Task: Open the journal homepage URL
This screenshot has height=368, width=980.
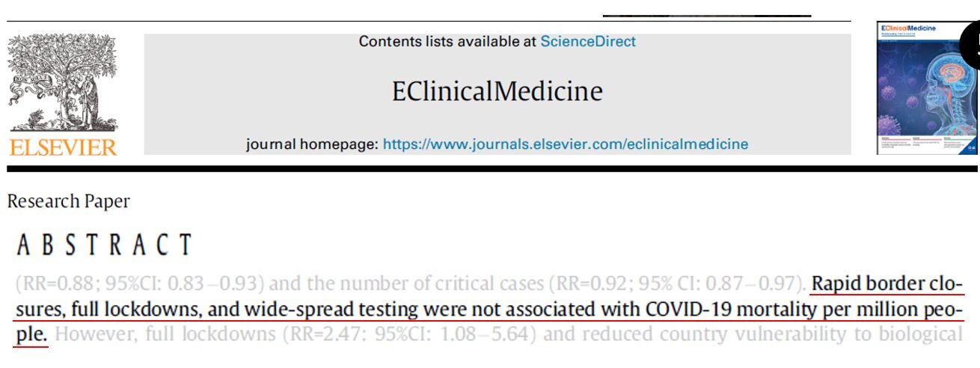Action: 565,144
